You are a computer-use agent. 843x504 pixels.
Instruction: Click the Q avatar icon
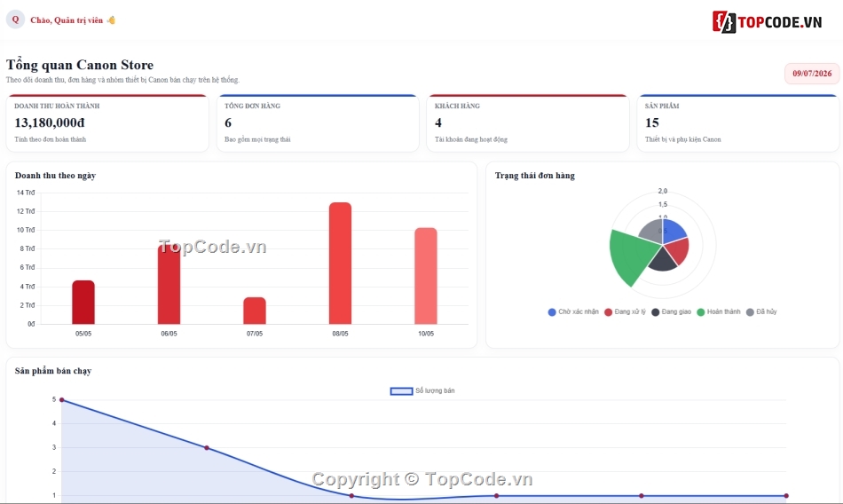[16, 20]
